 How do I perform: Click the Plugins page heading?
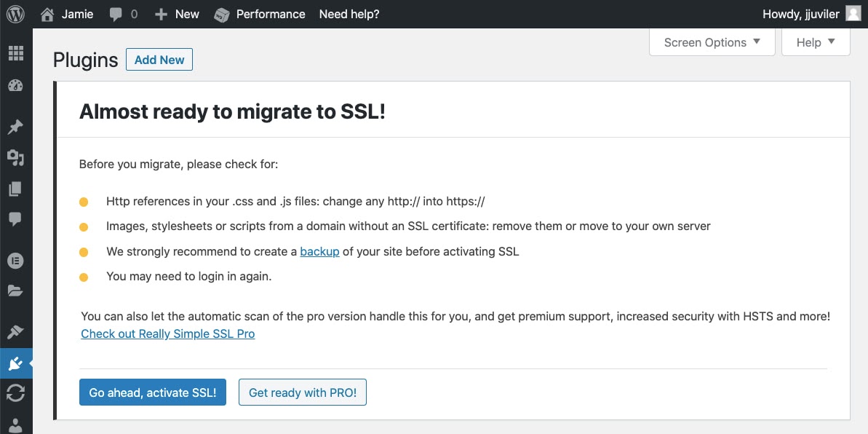(x=86, y=60)
